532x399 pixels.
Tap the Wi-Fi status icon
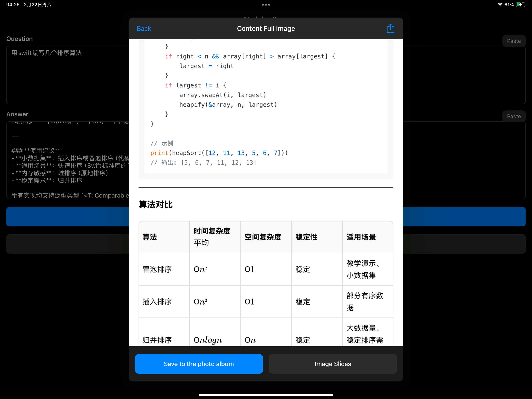500,4
